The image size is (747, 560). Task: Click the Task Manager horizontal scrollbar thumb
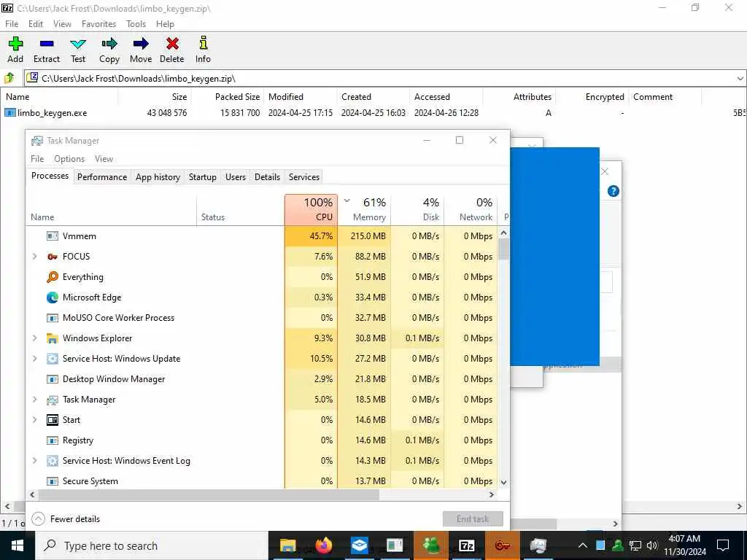(209, 495)
